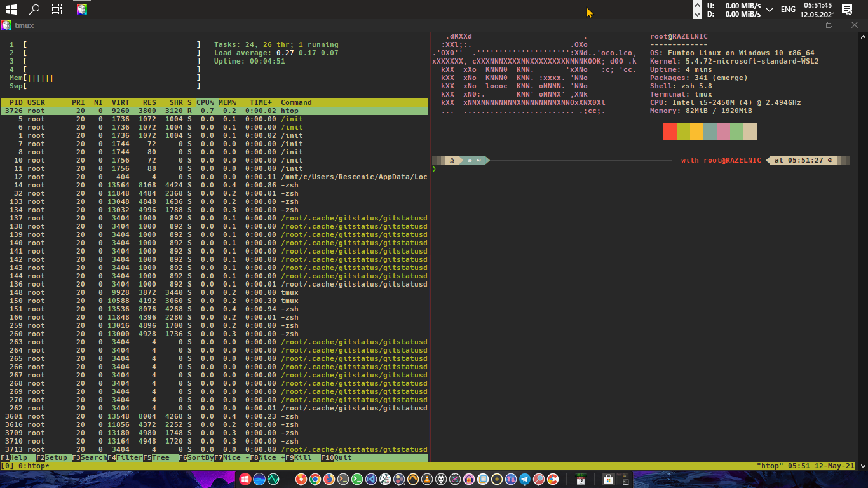Expand hidden system tray icons chevron
868x488 pixels.
770,10
